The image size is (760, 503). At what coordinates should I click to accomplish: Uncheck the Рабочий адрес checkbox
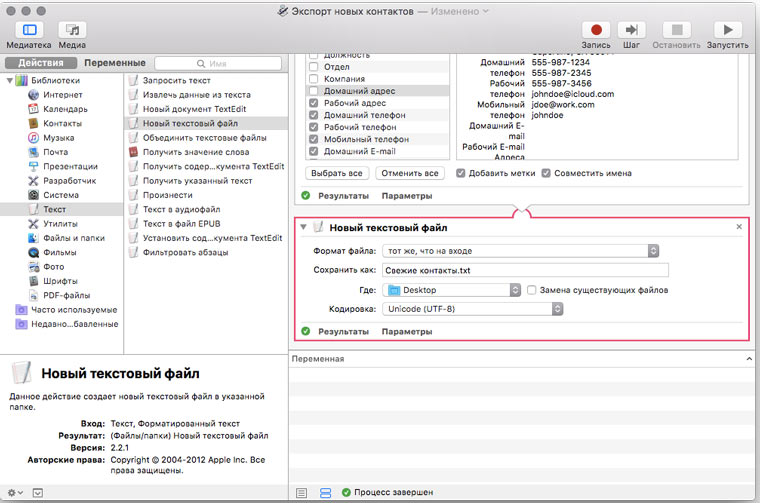click(314, 103)
